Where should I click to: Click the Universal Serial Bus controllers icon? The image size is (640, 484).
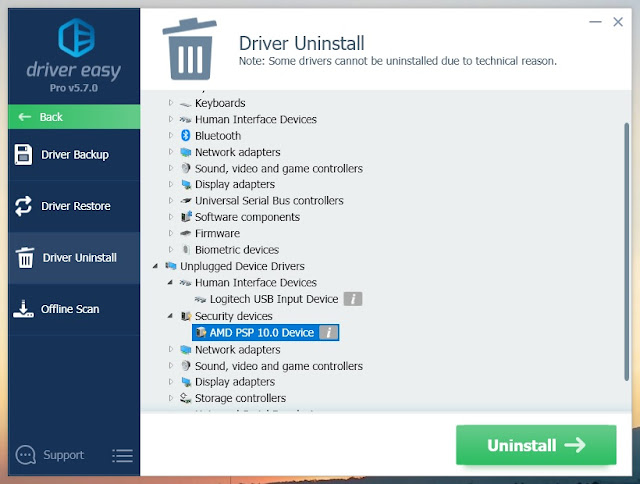[x=185, y=201]
